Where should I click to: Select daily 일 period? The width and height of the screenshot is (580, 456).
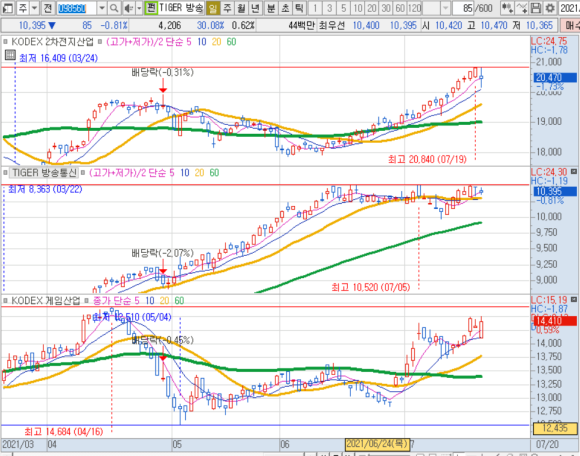tap(213, 8)
